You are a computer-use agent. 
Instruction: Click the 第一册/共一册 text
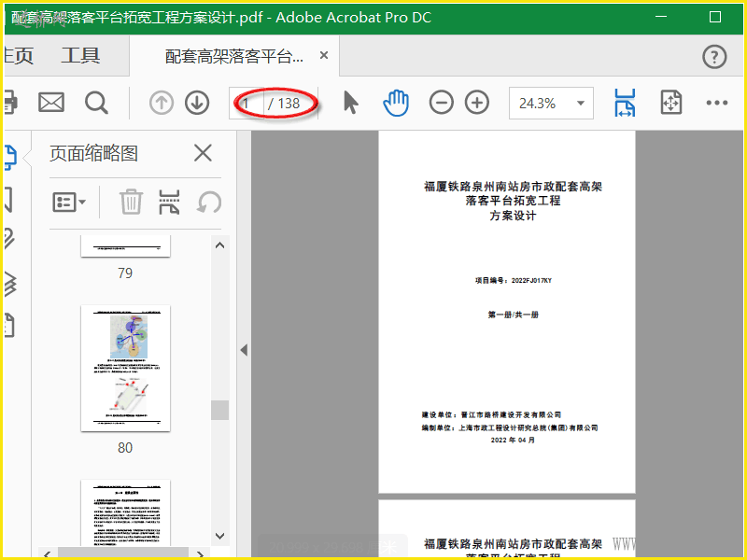tap(513, 315)
